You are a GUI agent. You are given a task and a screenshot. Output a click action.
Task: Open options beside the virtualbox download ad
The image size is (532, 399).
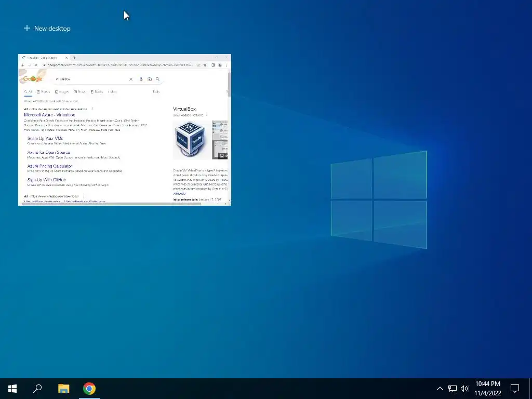click(84, 196)
